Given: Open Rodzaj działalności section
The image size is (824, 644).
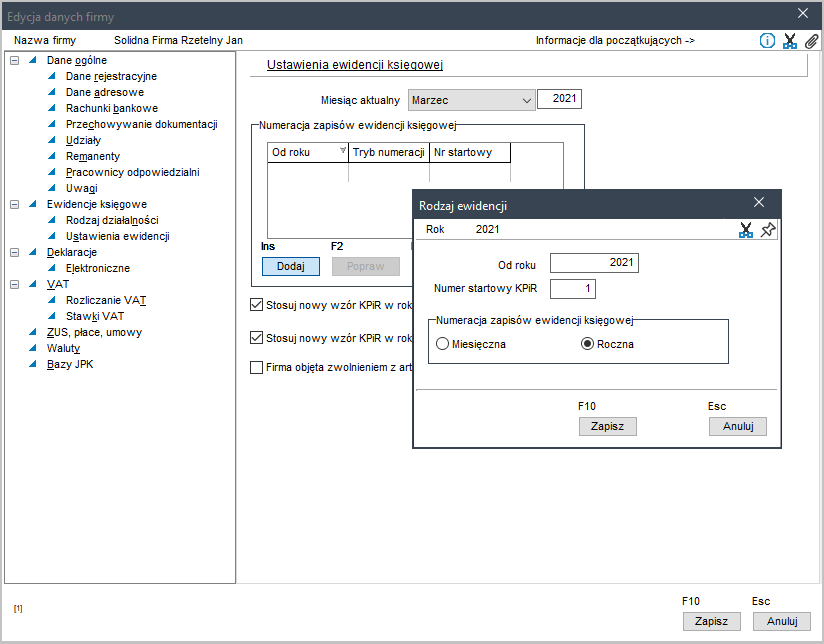Looking at the screenshot, I should pyautogui.click(x=112, y=220).
